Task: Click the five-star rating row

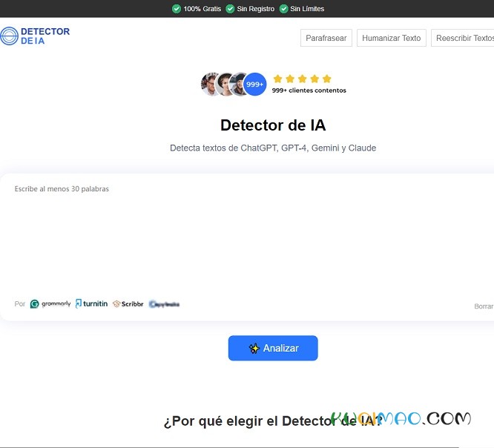Action: pyautogui.click(x=302, y=79)
